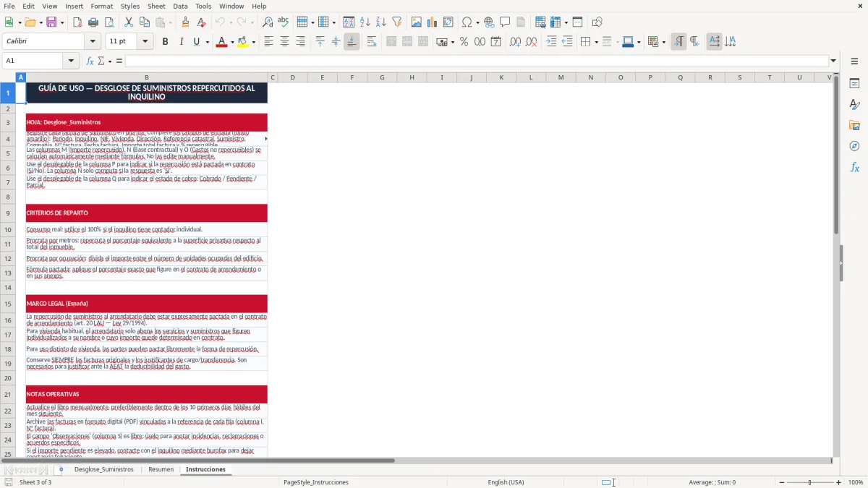Open the sidebar Gallery panel icon

click(855, 125)
